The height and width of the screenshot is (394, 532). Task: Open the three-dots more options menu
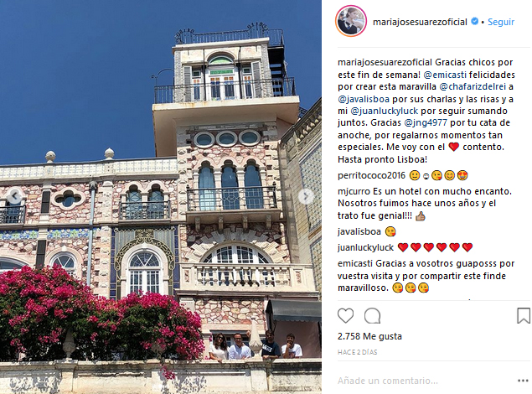coord(523,381)
